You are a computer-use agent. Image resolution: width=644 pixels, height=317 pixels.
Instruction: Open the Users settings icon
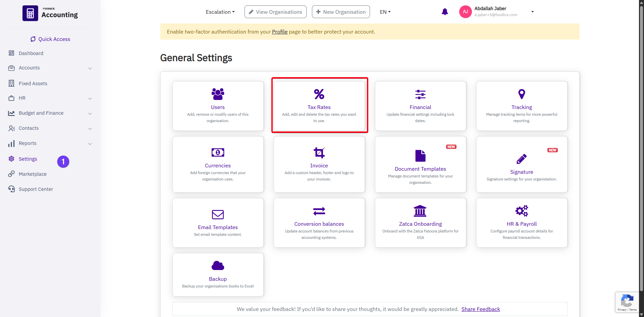pyautogui.click(x=218, y=94)
